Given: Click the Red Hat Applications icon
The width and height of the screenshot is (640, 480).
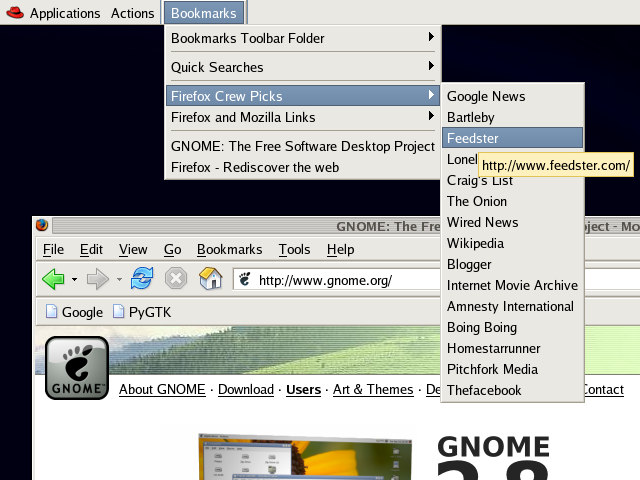Looking at the screenshot, I should pos(14,13).
